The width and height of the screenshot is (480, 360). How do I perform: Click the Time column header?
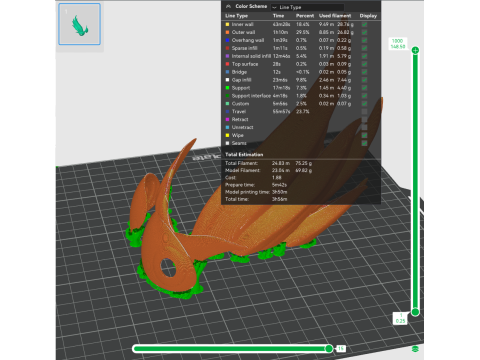pos(278,16)
